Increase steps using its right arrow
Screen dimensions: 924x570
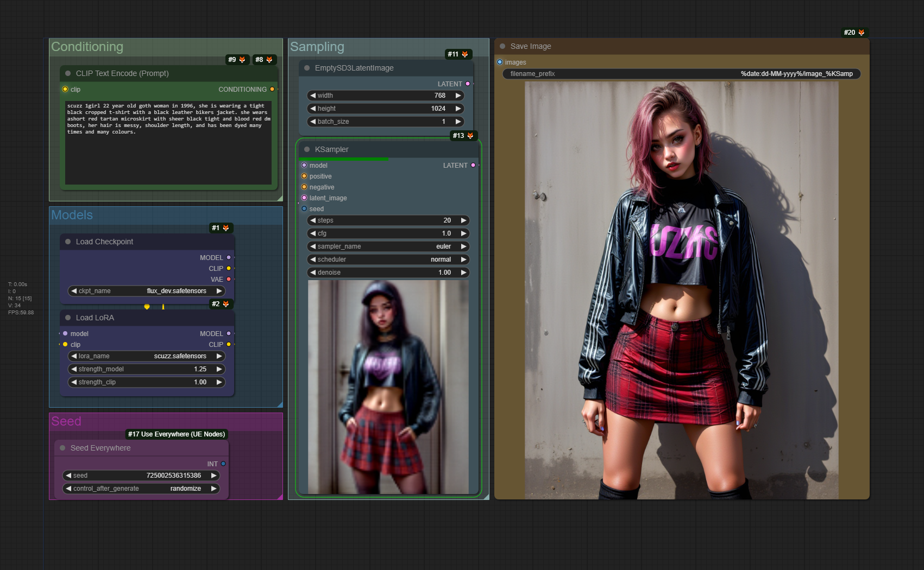click(464, 220)
